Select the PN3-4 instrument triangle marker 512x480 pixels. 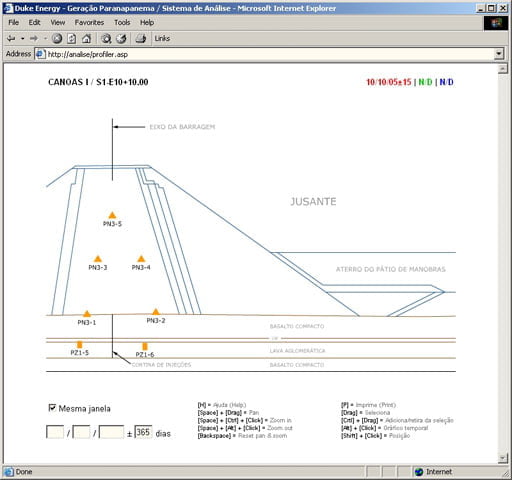click(x=141, y=259)
